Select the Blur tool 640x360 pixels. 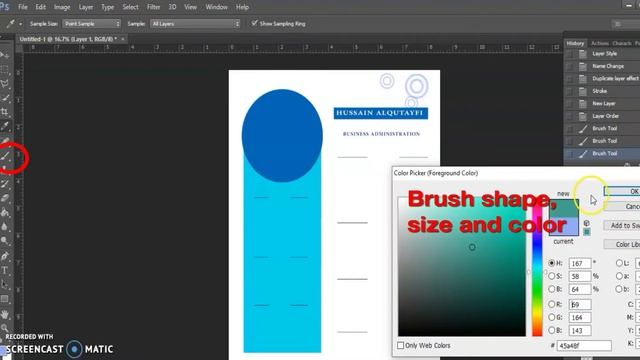[5, 227]
